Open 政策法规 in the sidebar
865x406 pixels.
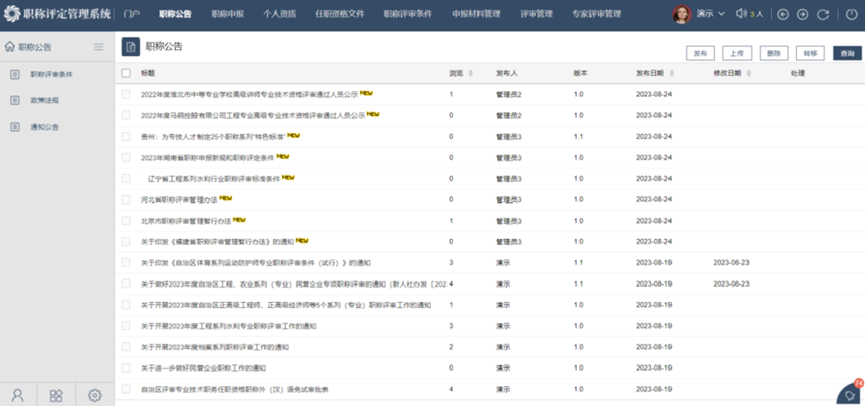point(44,101)
